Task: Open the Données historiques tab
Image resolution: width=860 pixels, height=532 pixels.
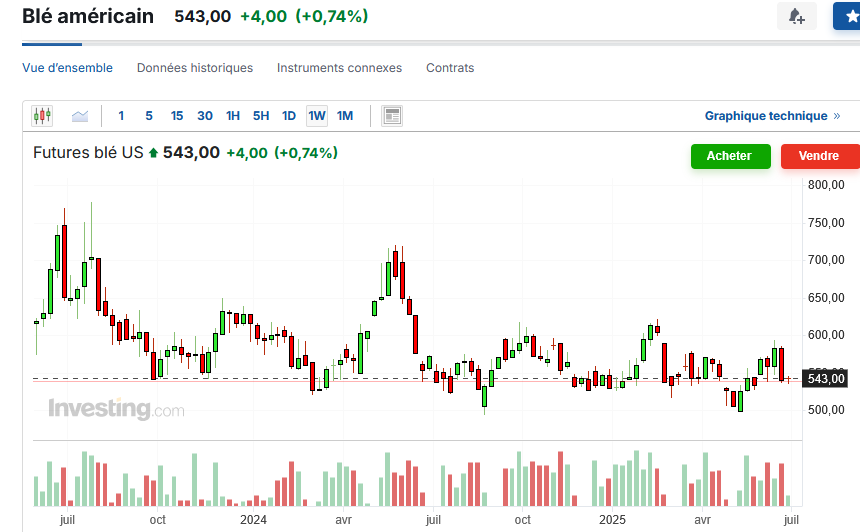Action: (x=195, y=68)
